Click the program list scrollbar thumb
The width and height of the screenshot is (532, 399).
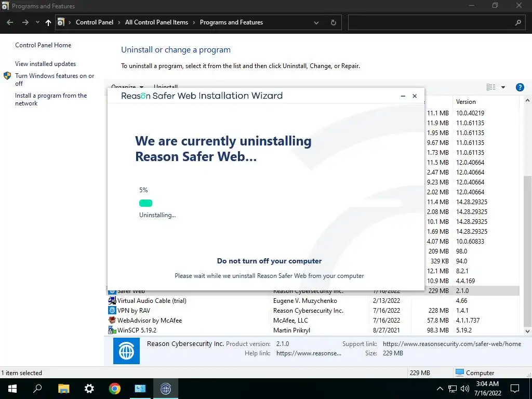(x=527, y=250)
